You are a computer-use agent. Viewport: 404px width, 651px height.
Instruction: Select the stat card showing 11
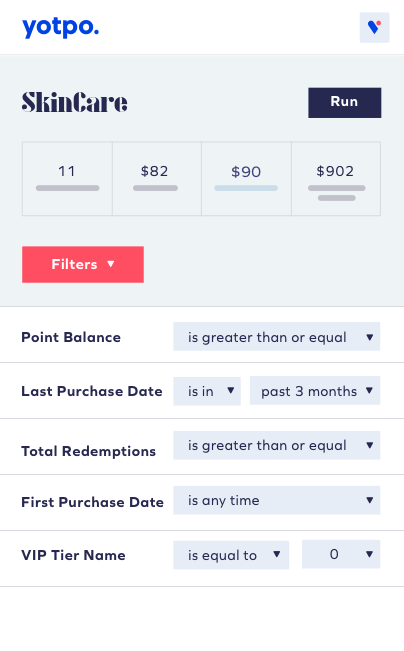67,179
